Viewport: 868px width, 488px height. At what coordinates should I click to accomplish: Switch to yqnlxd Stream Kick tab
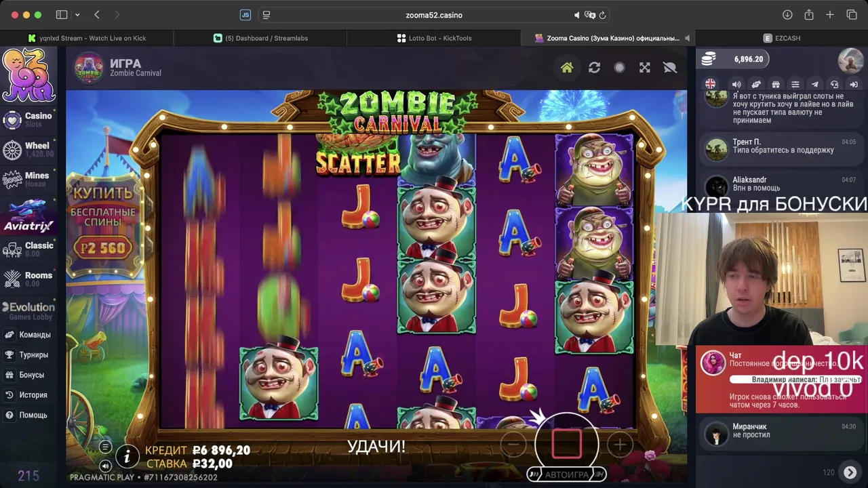pos(87,38)
